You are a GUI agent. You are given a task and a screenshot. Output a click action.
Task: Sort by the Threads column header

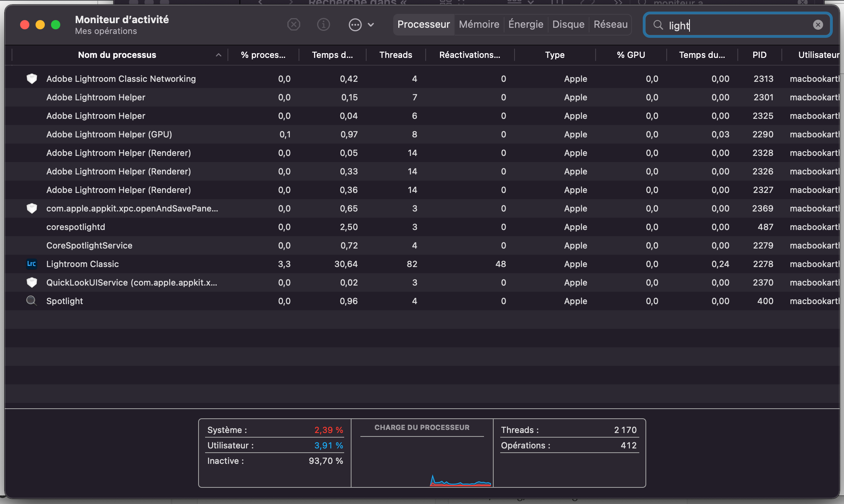point(396,55)
